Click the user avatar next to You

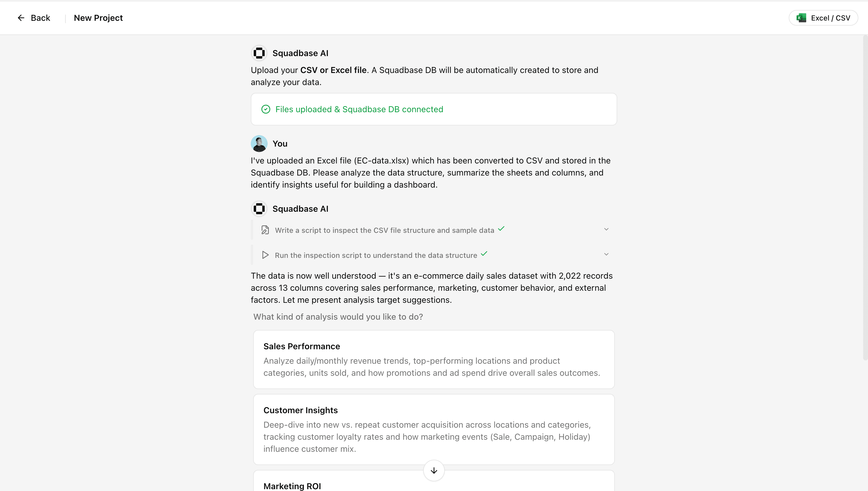259,143
